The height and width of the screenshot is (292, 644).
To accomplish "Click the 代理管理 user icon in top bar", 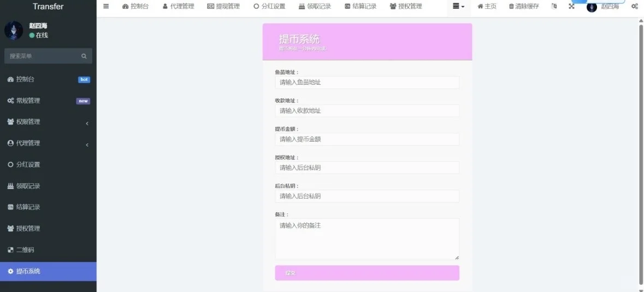I will pos(165,6).
